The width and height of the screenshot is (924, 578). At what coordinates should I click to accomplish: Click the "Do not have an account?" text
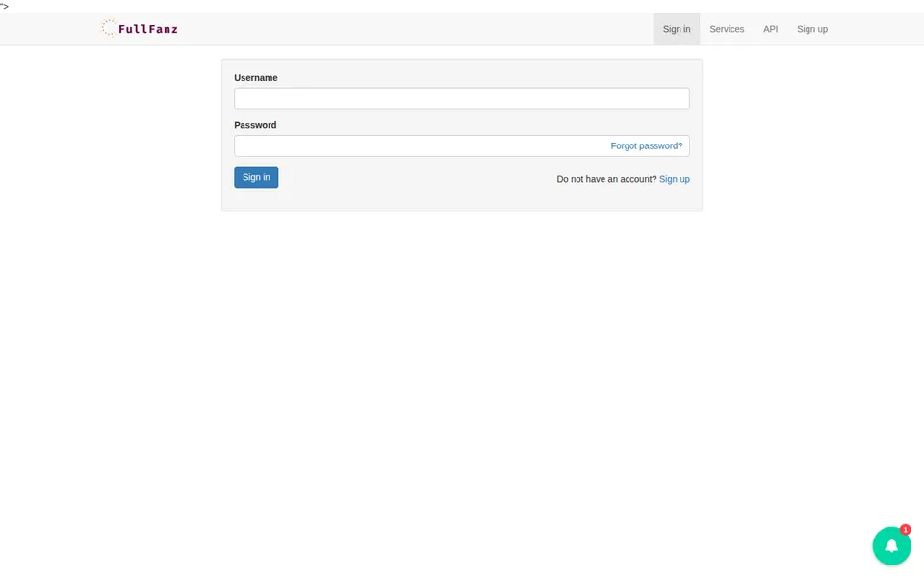pos(606,179)
